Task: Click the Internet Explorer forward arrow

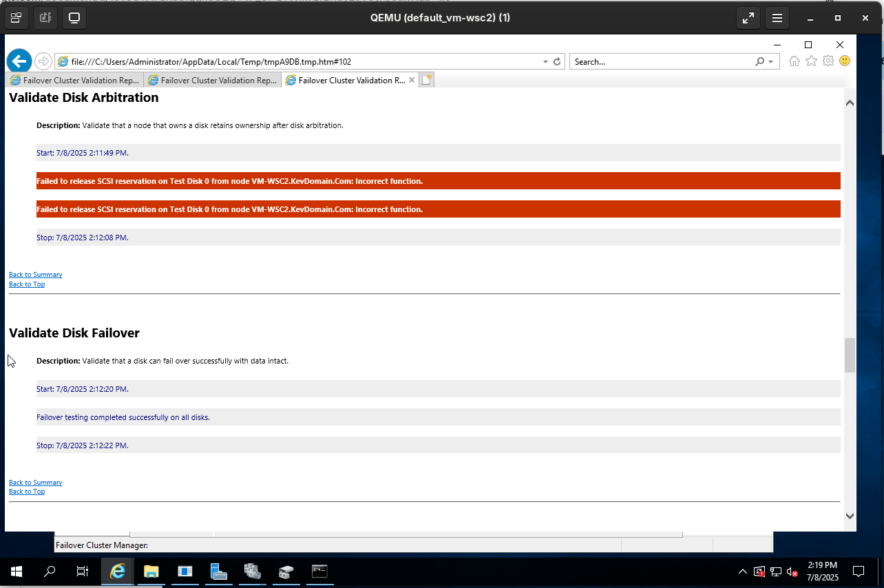Action: point(43,61)
